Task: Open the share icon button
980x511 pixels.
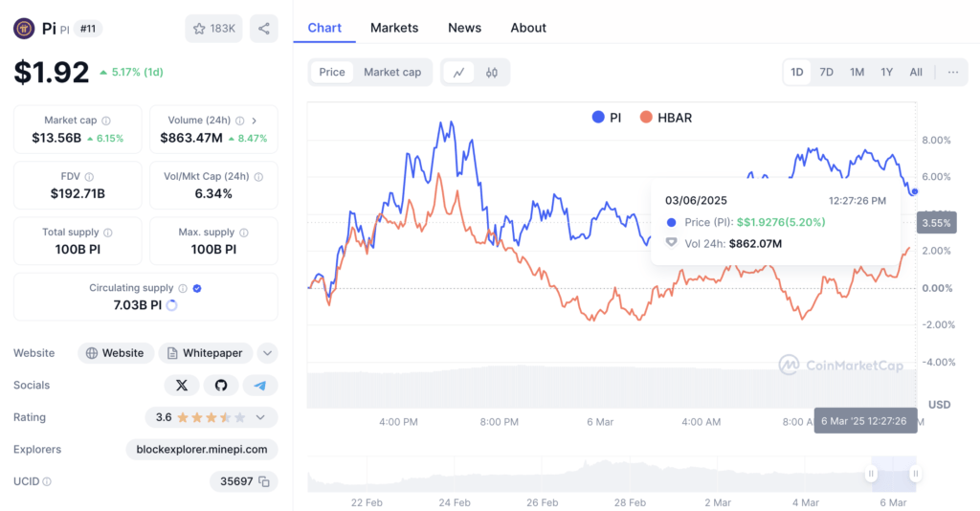Action: (x=264, y=29)
